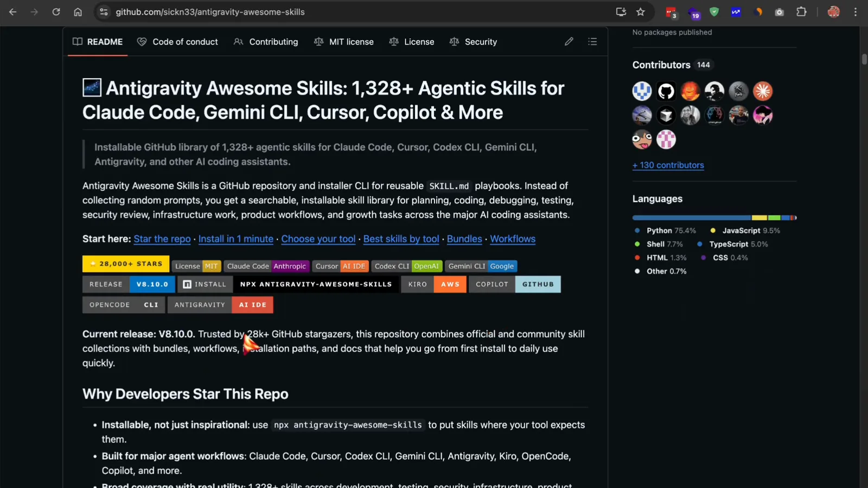The height and width of the screenshot is (488, 868).
Task: Open '+ 130 contributors' link
Action: (668, 165)
